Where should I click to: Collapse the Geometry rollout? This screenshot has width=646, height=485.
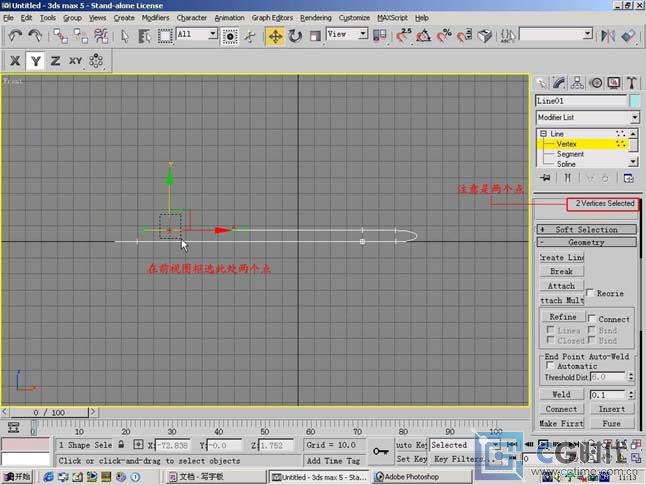(587, 242)
